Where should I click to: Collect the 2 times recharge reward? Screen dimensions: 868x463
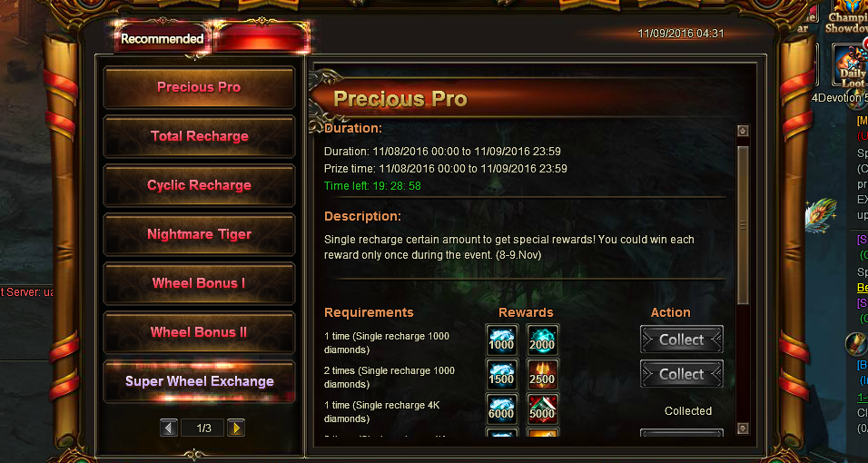682,374
